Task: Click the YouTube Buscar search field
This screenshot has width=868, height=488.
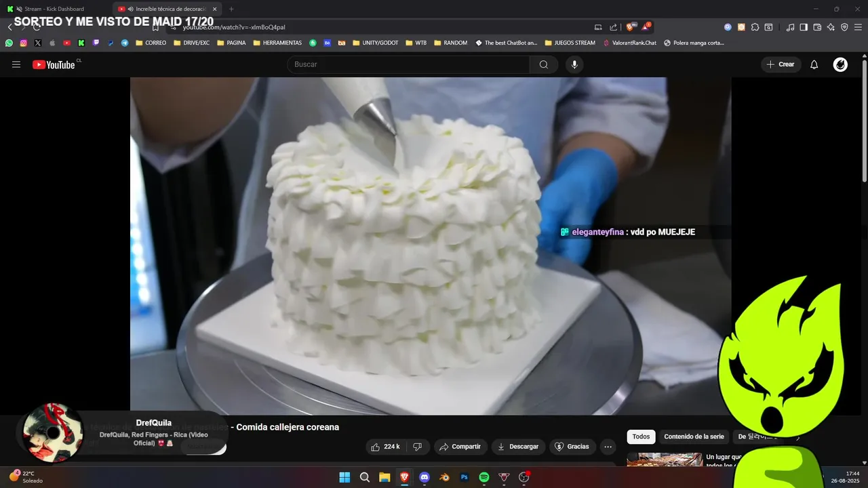Action: point(408,64)
